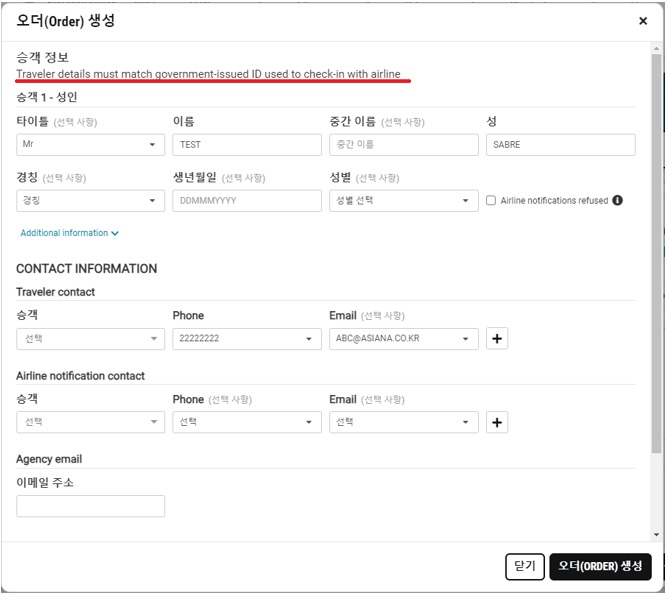Image resolution: width=666 pixels, height=595 pixels.
Task: Click the scrollbar up arrow
Action: pyautogui.click(x=656, y=48)
